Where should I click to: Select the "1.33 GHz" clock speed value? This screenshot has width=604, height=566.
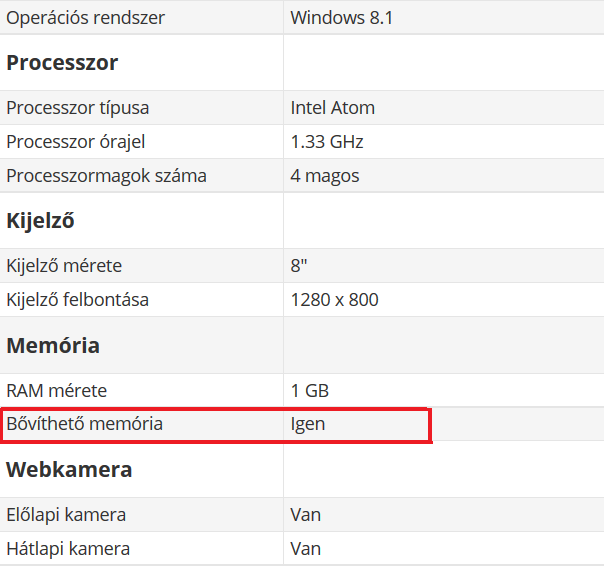click(x=327, y=142)
